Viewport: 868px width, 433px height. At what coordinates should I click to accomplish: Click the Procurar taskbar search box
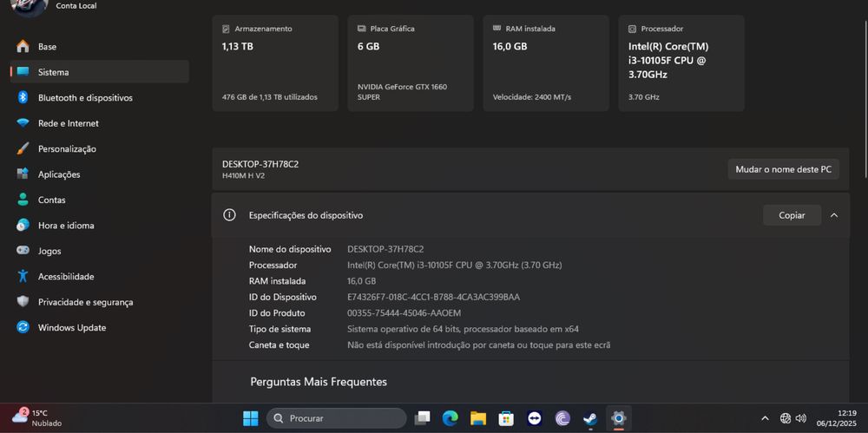337,418
